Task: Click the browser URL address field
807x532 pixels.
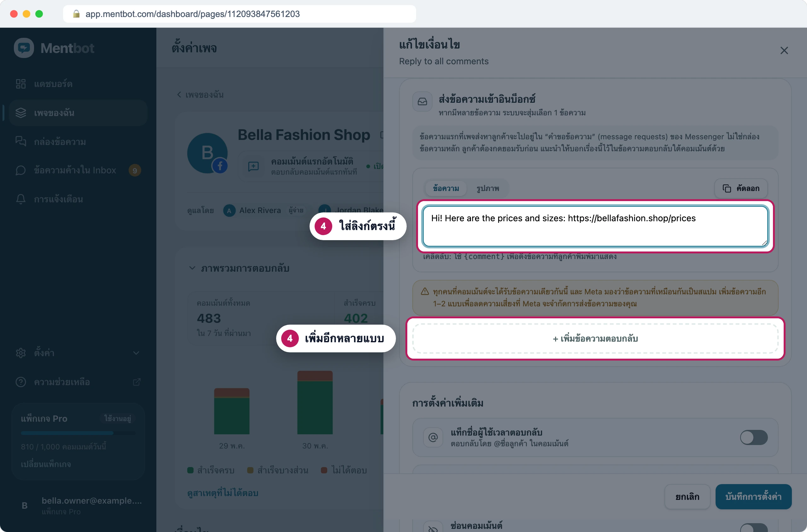Action: (239, 14)
